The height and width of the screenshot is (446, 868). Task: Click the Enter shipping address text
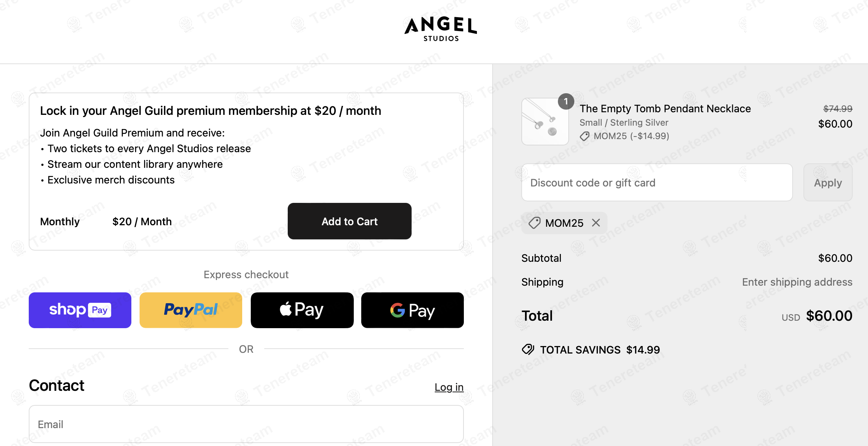pyautogui.click(x=797, y=282)
